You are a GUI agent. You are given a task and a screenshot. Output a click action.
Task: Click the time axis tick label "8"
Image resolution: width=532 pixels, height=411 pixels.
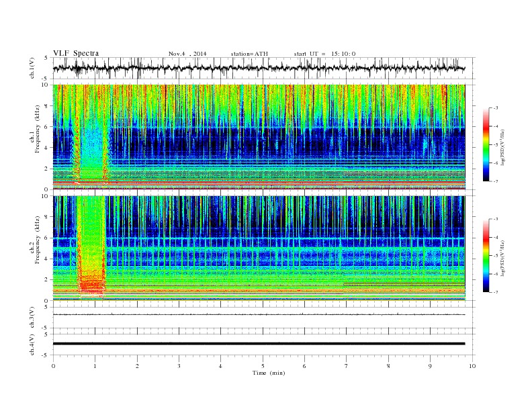[x=388, y=366]
